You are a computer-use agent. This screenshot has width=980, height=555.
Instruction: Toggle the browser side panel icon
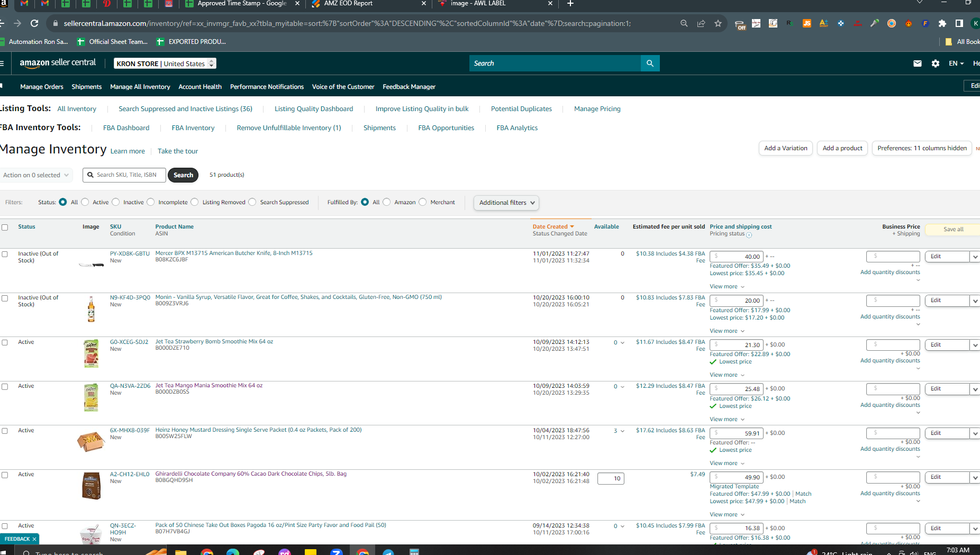[959, 23]
